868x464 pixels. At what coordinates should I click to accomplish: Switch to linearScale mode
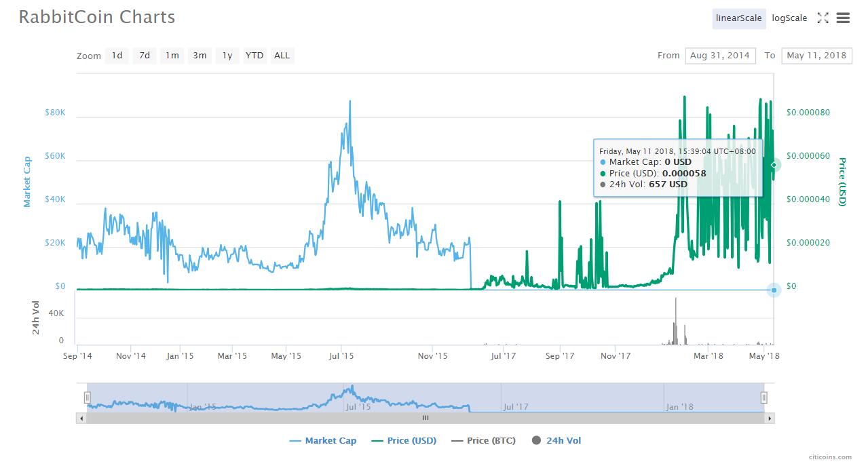(x=739, y=18)
